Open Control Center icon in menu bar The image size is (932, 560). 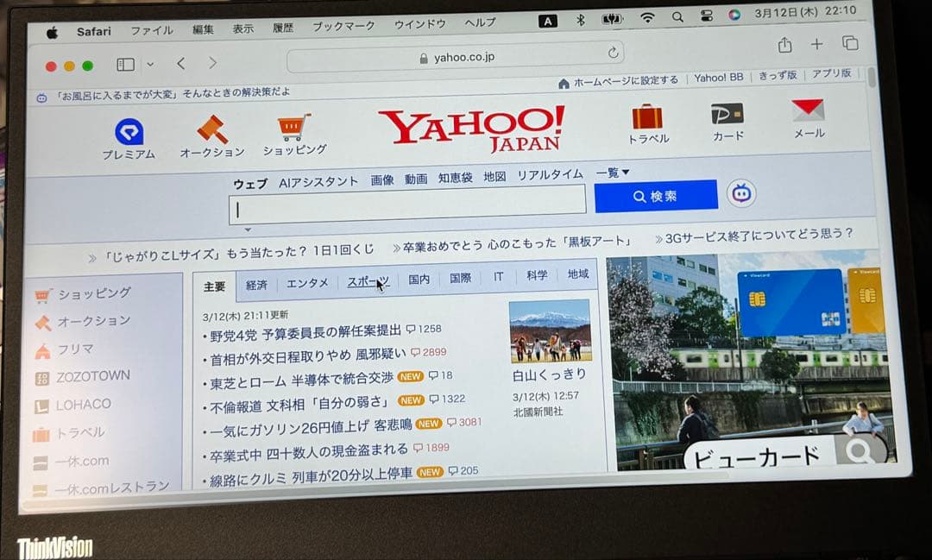[x=706, y=16]
